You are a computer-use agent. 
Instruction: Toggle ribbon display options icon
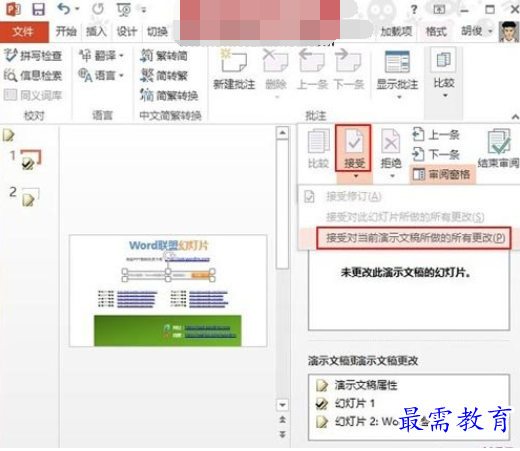coord(439,9)
